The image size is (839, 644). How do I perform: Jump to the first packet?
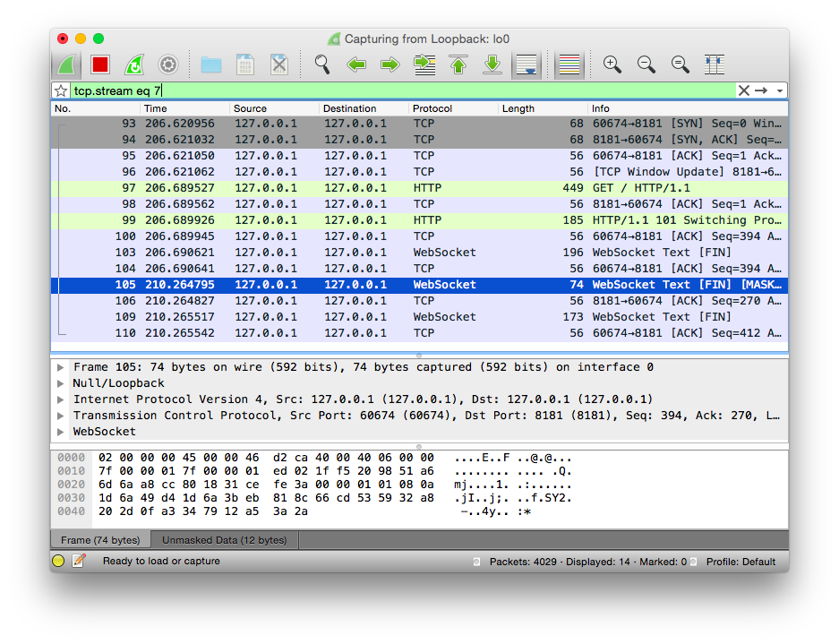click(x=458, y=64)
